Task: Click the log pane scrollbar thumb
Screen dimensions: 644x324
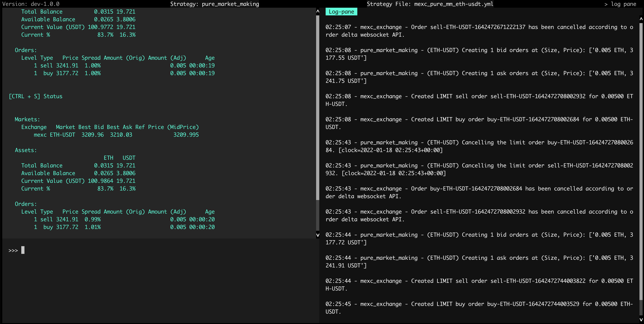Action: click(x=641, y=161)
